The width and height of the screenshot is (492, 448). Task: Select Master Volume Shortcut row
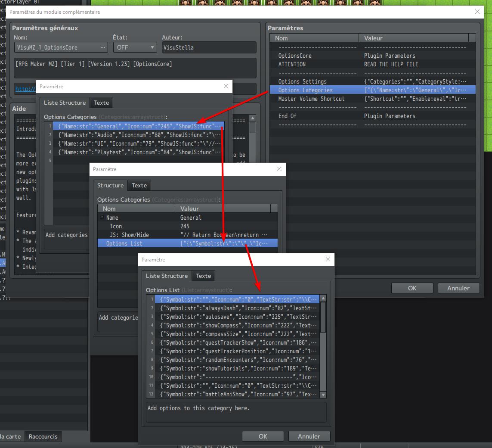tap(372, 99)
